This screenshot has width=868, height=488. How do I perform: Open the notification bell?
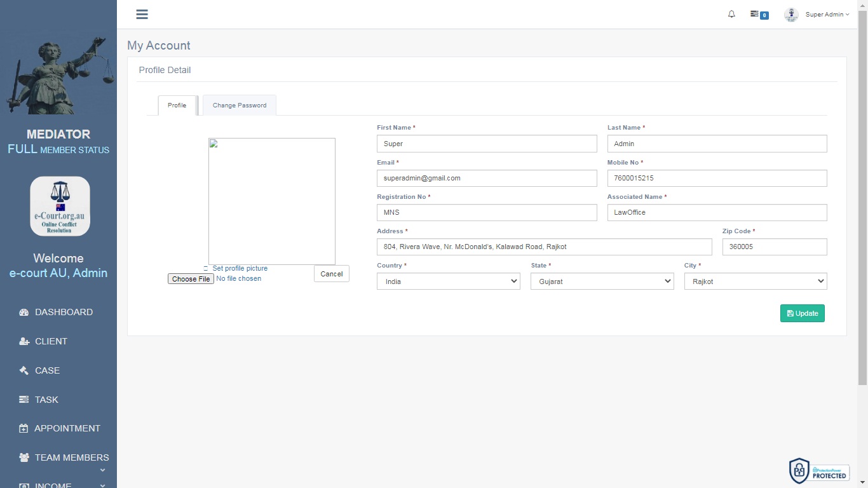[731, 14]
